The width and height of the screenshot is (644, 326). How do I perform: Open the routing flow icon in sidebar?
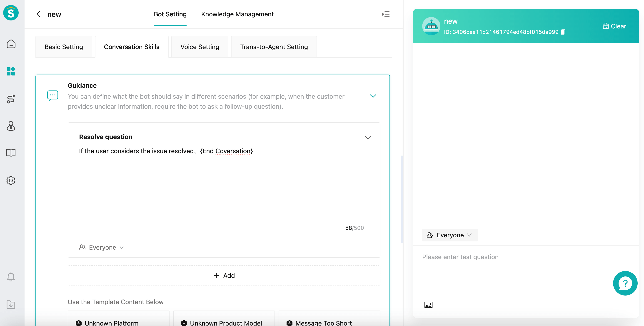[x=11, y=99]
